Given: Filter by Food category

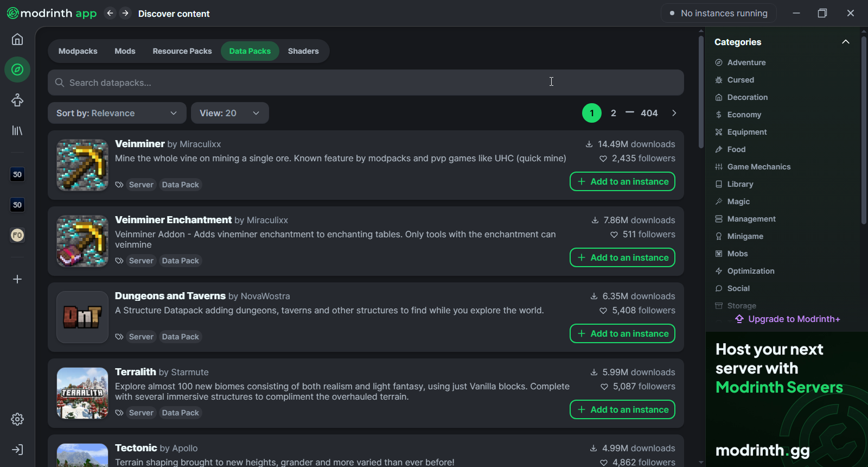Looking at the screenshot, I should 730,149.
